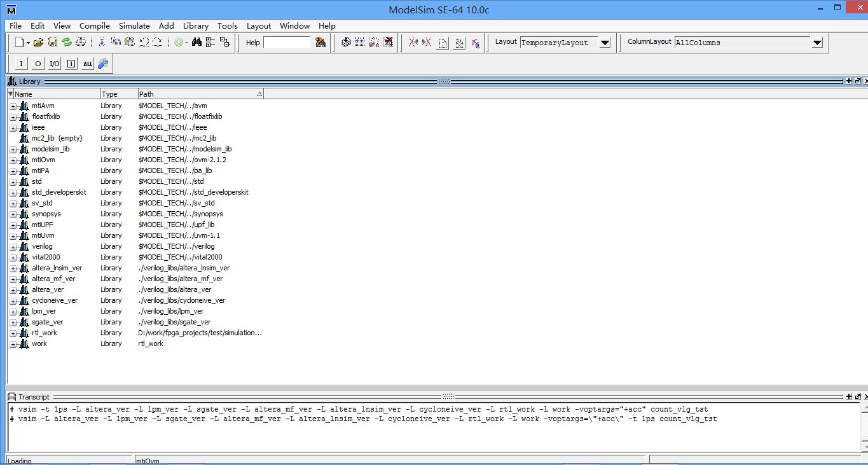Expand the rtl_work library node

(13, 333)
